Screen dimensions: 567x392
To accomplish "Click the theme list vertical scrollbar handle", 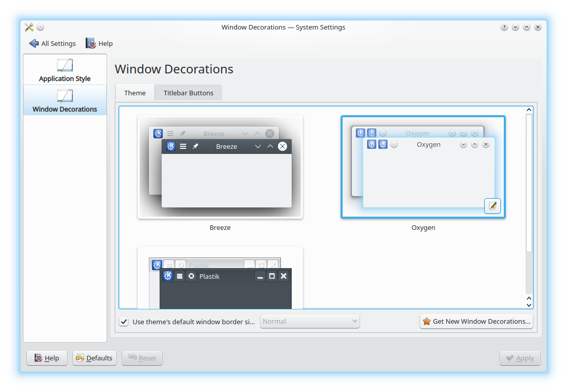I will click(529, 183).
